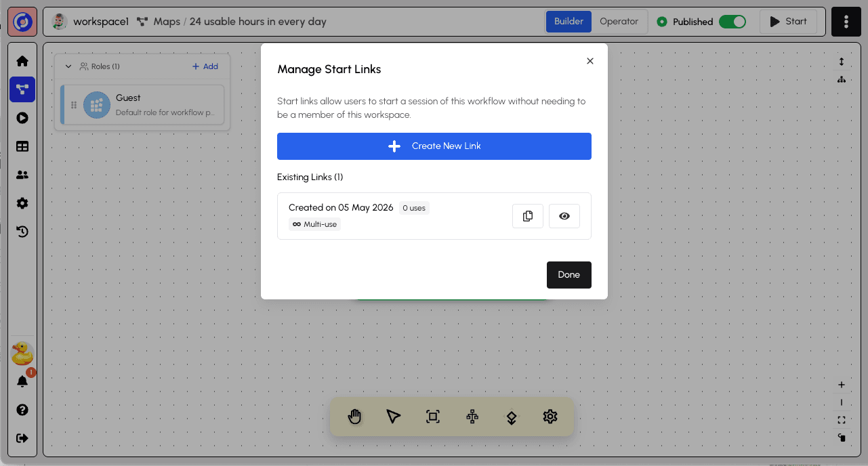Open the Home page in sidebar
Image resolution: width=868 pixels, height=466 pixels.
22,61
